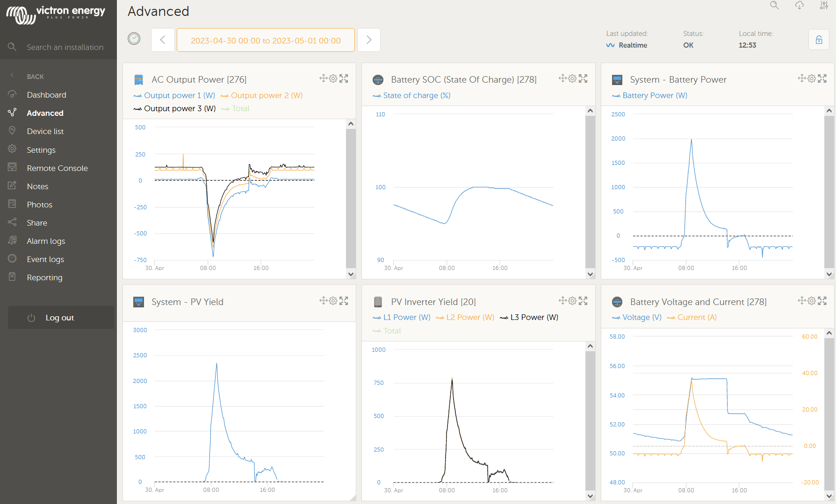Click the Log out button
836x504 pixels.
click(x=61, y=318)
